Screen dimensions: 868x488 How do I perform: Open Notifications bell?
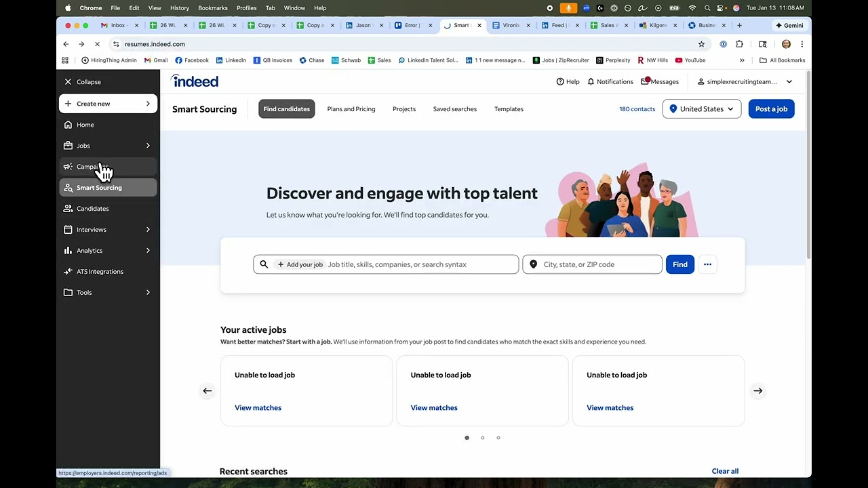coord(610,82)
